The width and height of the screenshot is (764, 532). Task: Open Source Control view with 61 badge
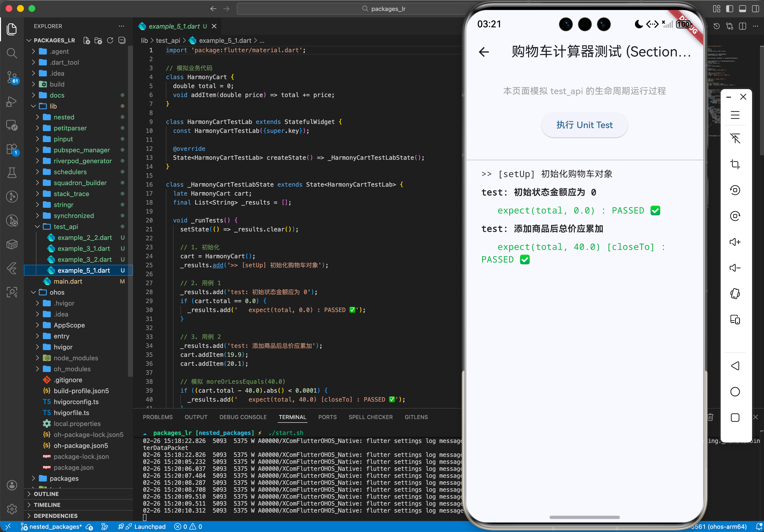(x=12, y=77)
